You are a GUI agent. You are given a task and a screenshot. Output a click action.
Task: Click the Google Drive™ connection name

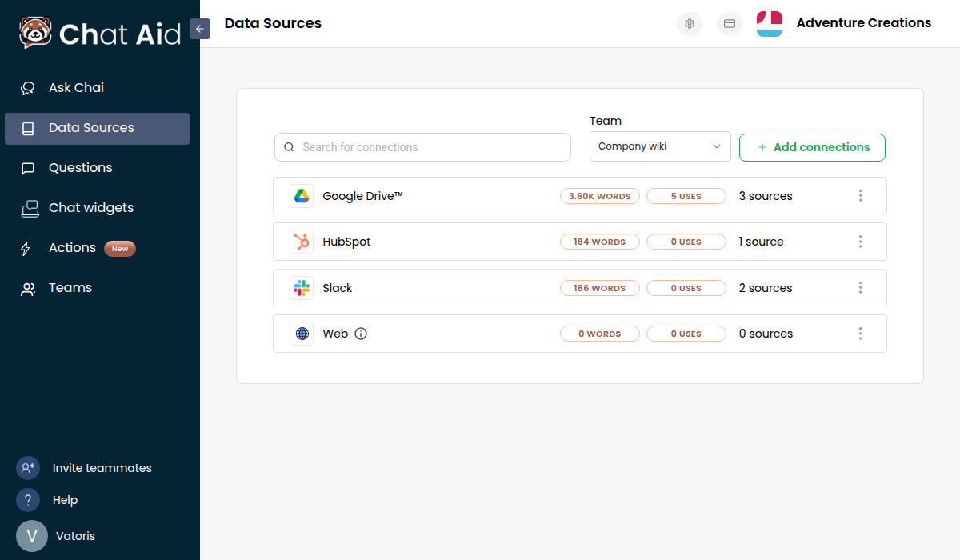click(x=362, y=196)
